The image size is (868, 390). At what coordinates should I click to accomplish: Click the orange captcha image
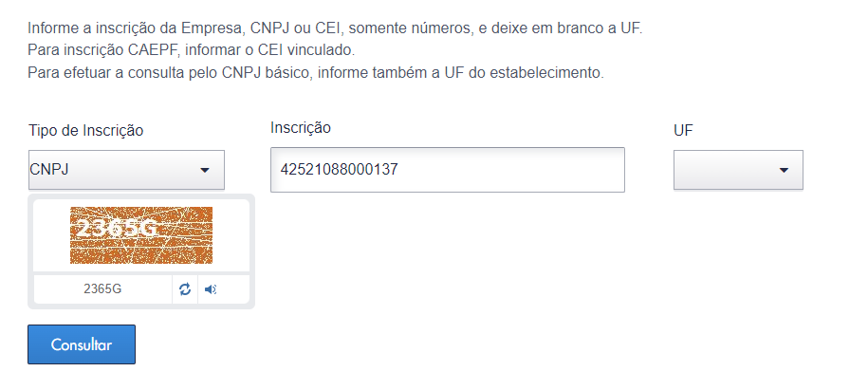coord(141,235)
